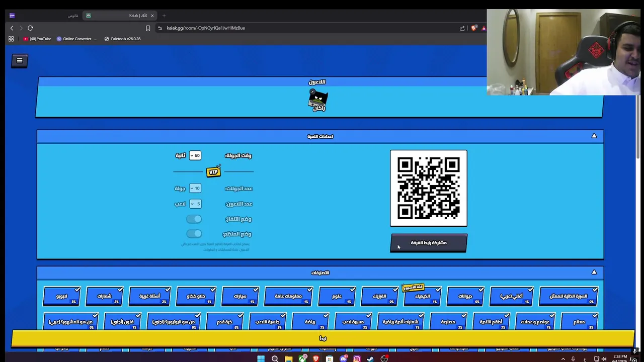Image resolution: width=644 pixels, height=362 pixels.
Task: Uncheck the أغاني (عربي) category
Action: coord(512,296)
